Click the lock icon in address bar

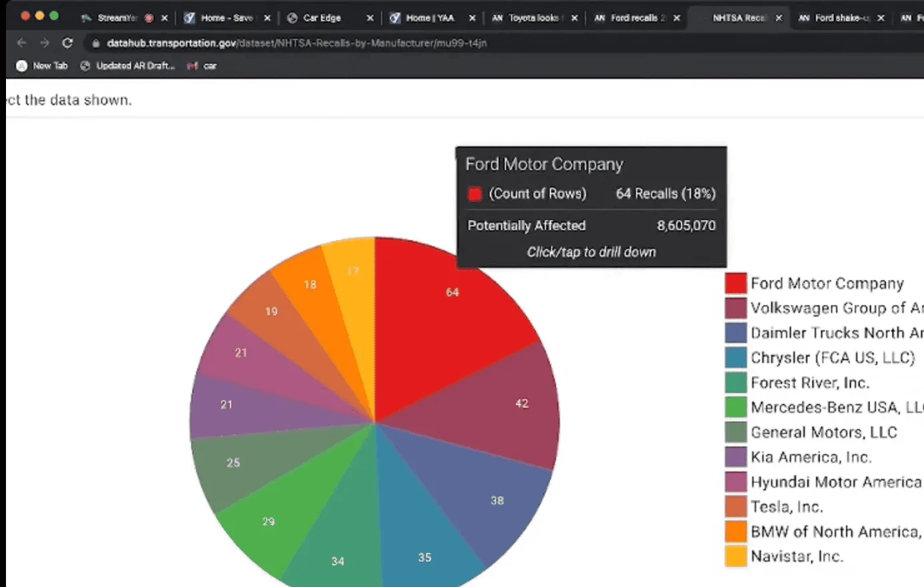(96, 43)
